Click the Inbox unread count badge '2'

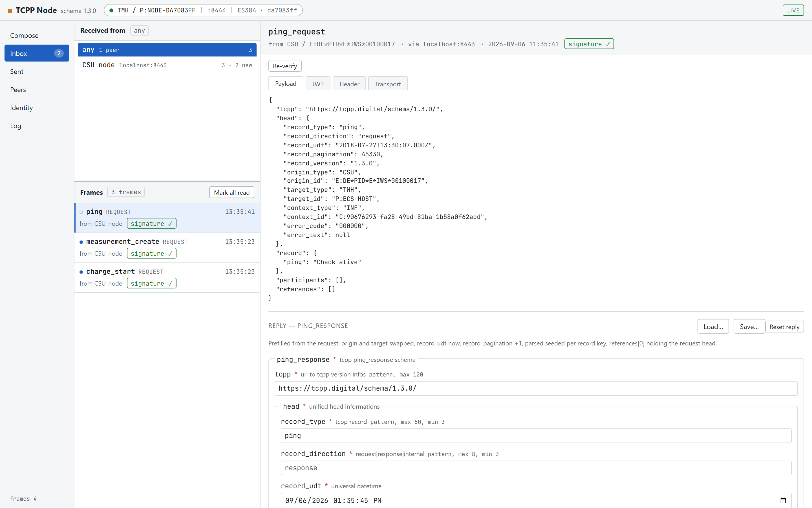[x=59, y=53]
